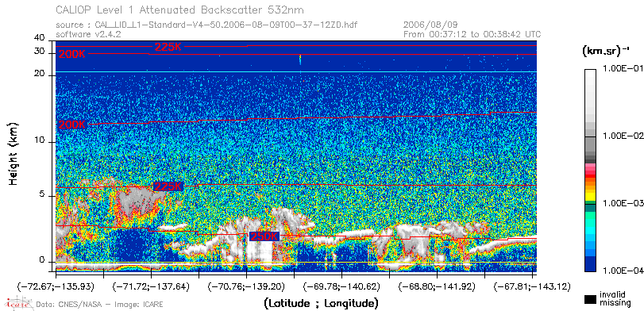Click the '(-69.78;-140.62)' coordinate label
Screen dimensions: 644x311
click(x=341, y=286)
